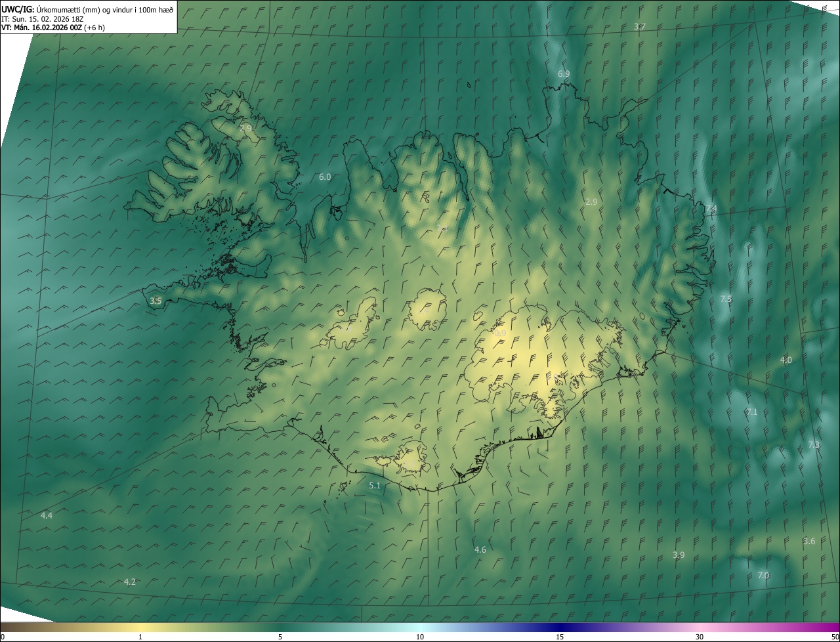Click the 7.3 precipitation value label

pos(814,444)
